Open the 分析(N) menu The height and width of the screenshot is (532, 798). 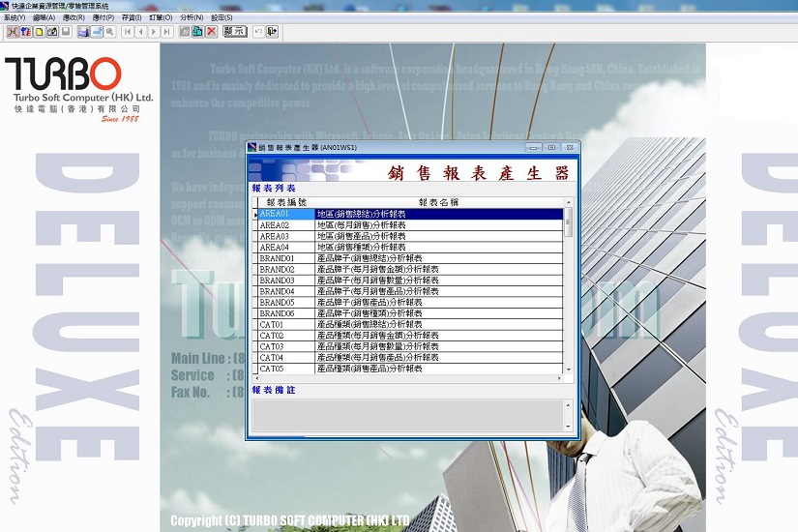coord(192,17)
